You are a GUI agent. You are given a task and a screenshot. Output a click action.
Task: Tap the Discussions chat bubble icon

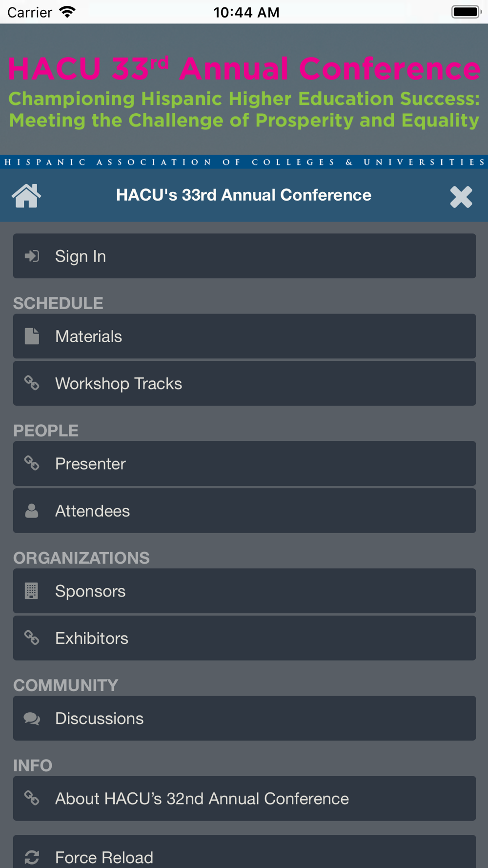click(32, 719)
